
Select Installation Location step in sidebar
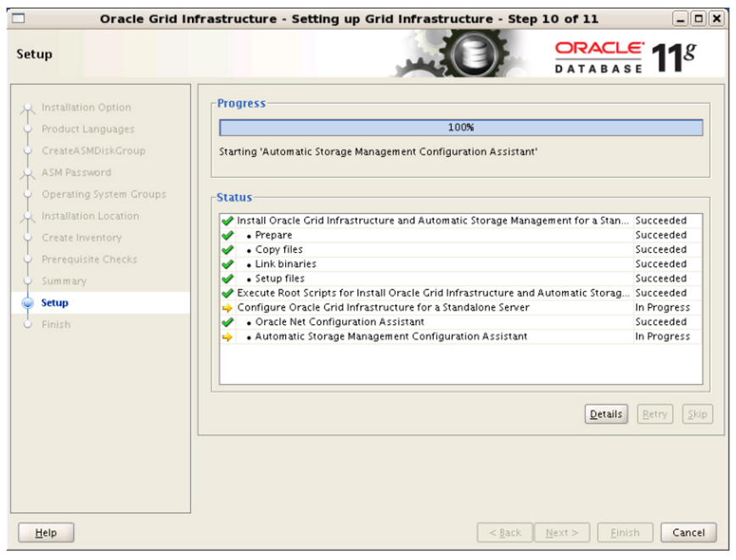tap(90, 216)
